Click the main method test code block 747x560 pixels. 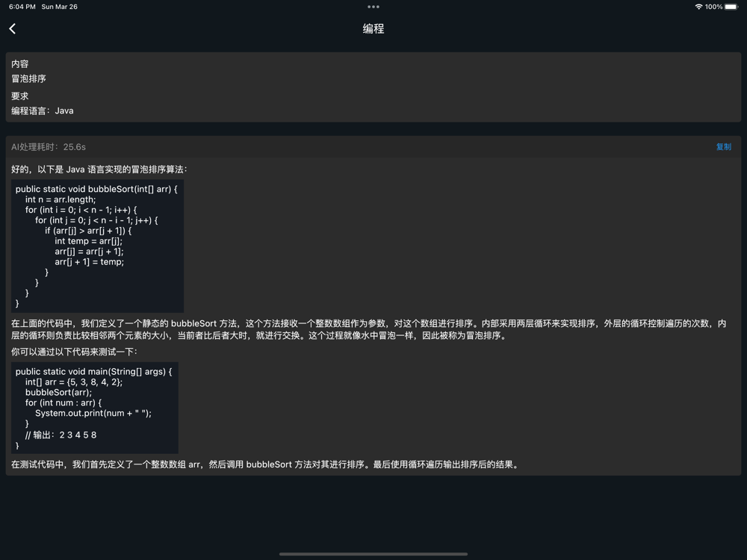(x=94, y=408)
